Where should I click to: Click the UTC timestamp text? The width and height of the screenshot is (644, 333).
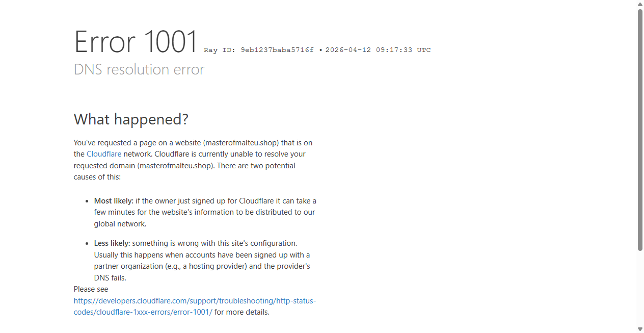tap(378, 50)
